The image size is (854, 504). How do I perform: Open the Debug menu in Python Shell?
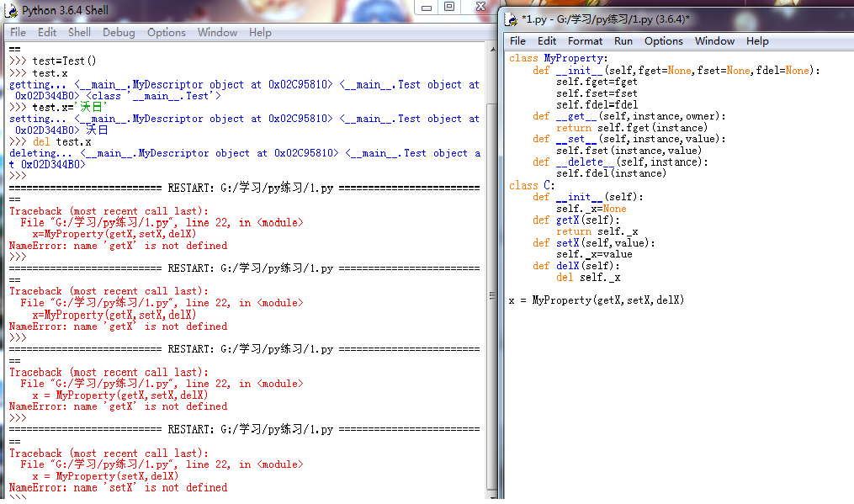coord(119,32)
